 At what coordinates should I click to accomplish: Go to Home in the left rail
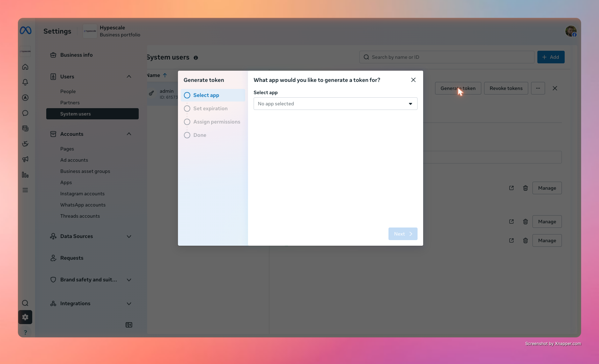[x=25, y=67]
